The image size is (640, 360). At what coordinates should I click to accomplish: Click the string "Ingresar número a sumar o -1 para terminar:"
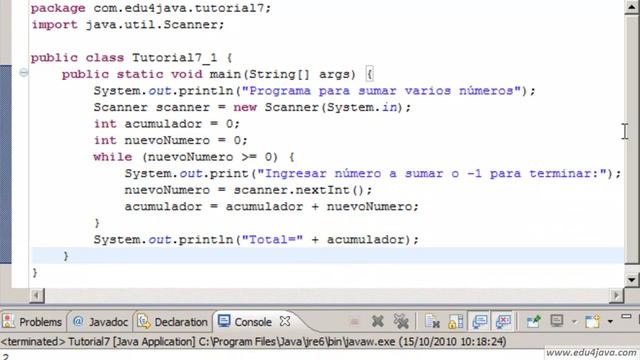click(x=432, y=173)
